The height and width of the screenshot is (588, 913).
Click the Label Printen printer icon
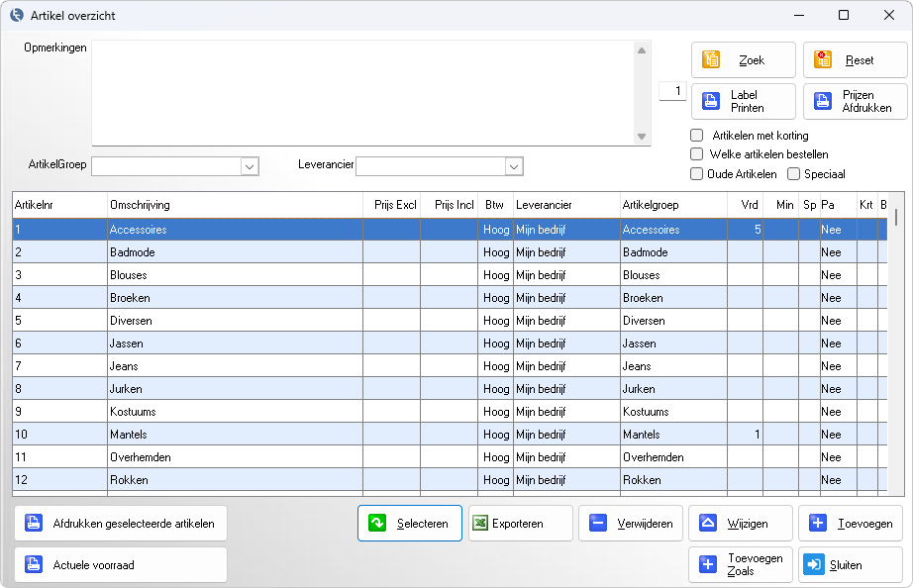pos(711,101)
